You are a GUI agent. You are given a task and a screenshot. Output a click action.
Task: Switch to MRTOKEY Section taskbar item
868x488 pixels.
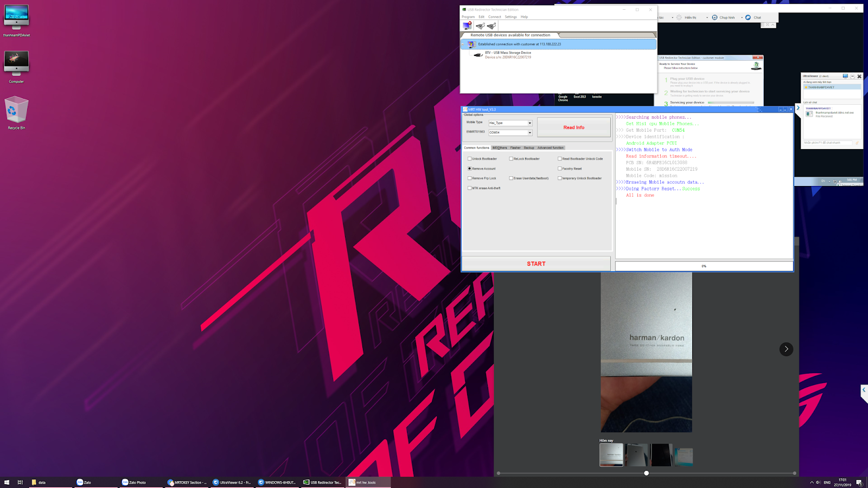pos(187,482)
